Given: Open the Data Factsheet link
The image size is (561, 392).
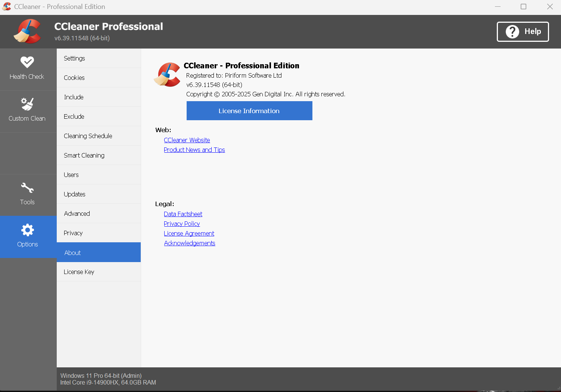Looking at the screenshot, I should tap(183, 214).
